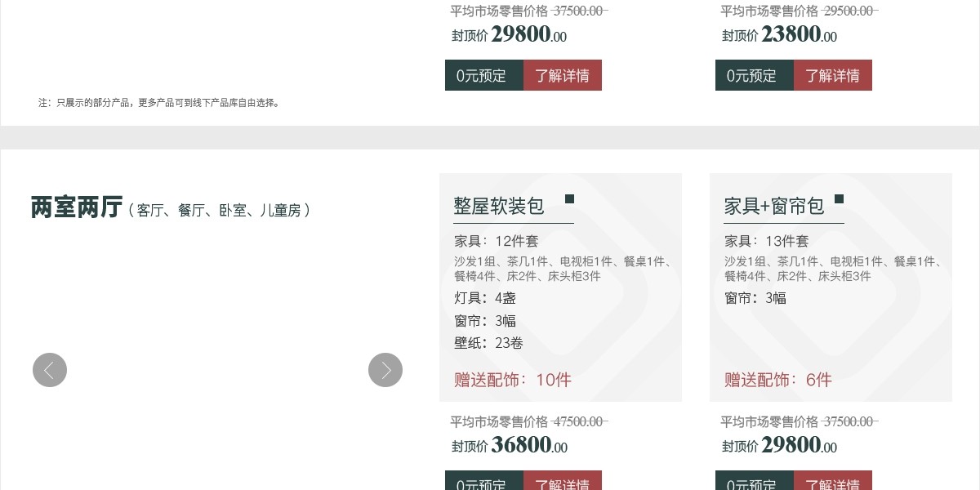Open 了解详情 for the 23800 package
980x490 pixels.
coord(832,75)
